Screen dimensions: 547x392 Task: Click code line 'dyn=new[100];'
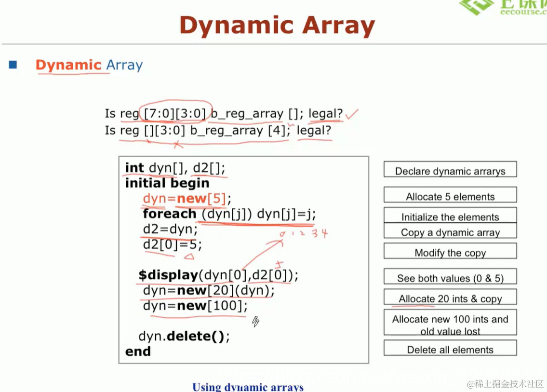pos(195,306)
